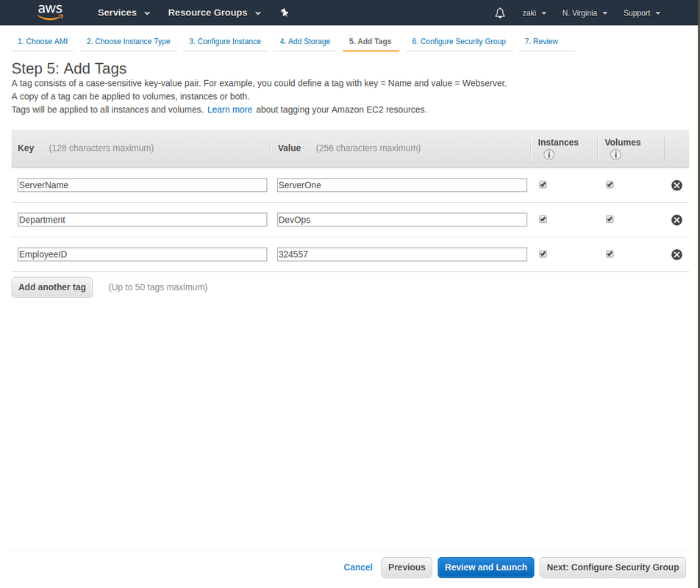Open the Services dropdown menu
700x588 pixels.
tap(124, 12)
